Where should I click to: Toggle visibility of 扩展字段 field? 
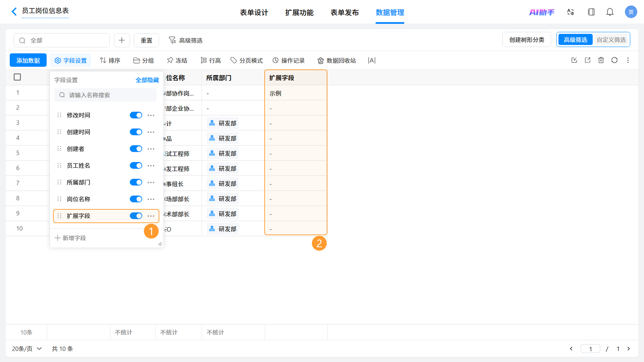tap(136, 216)
